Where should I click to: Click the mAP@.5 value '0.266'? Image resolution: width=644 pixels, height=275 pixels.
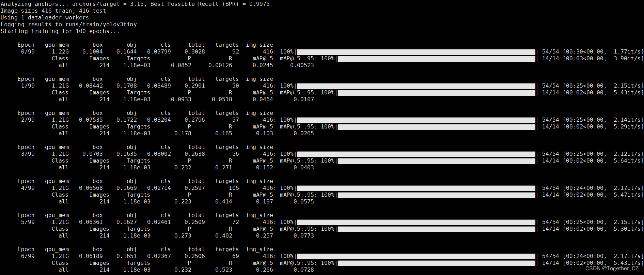(x=265, y=270)
